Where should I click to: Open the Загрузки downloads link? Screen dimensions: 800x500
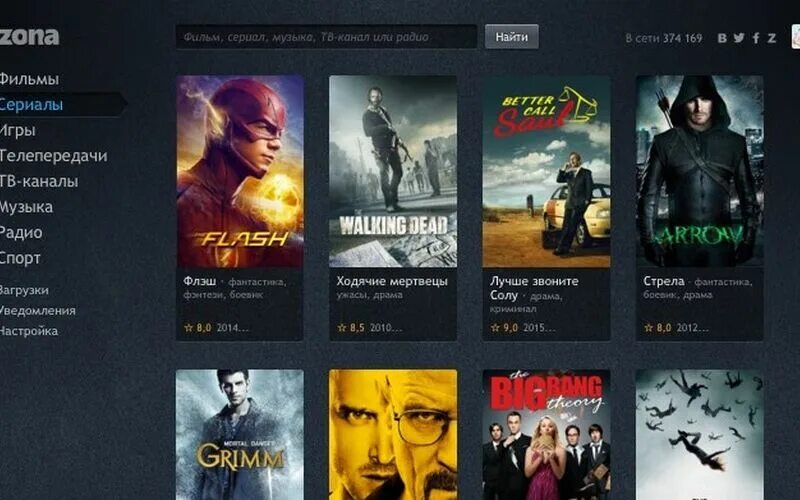(x=24, y=290)
